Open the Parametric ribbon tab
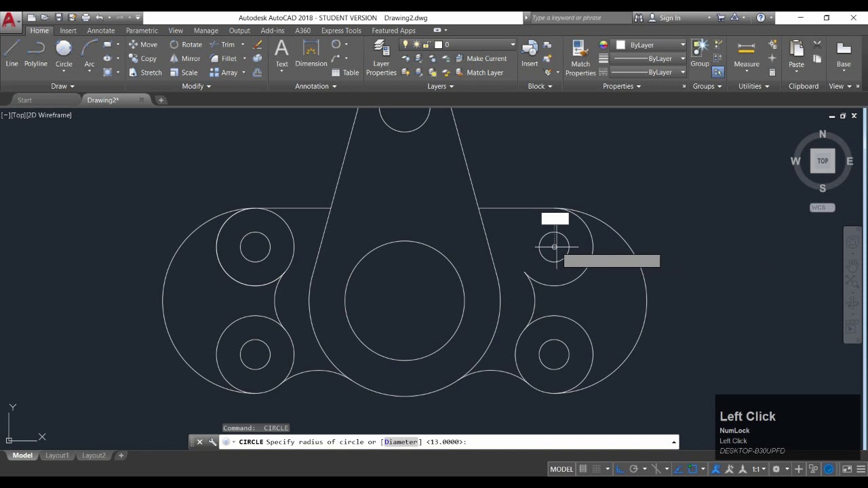This screenshot has height=488, width=868. click(142, 30)
